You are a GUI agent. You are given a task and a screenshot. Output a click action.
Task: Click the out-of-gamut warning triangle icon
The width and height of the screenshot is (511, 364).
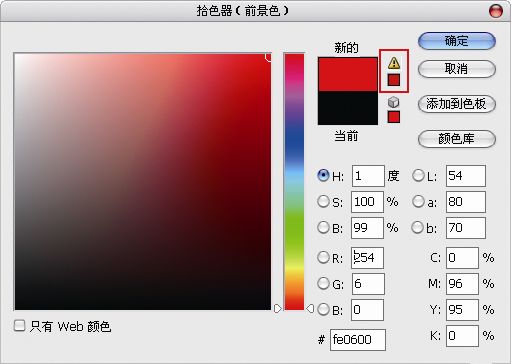click(x=394, y=63)
